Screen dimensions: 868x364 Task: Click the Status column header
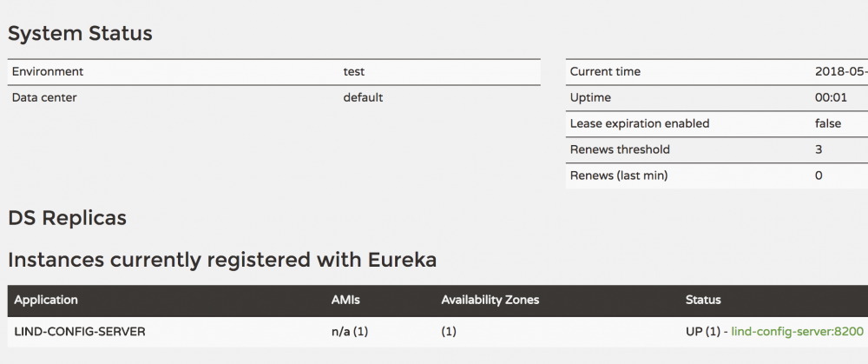[703, 300]
